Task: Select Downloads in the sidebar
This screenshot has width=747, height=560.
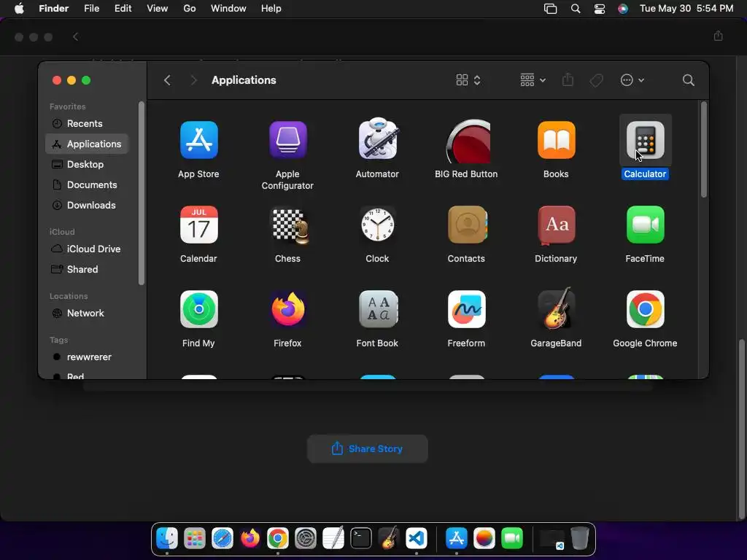Action: [x=87, y=205]
